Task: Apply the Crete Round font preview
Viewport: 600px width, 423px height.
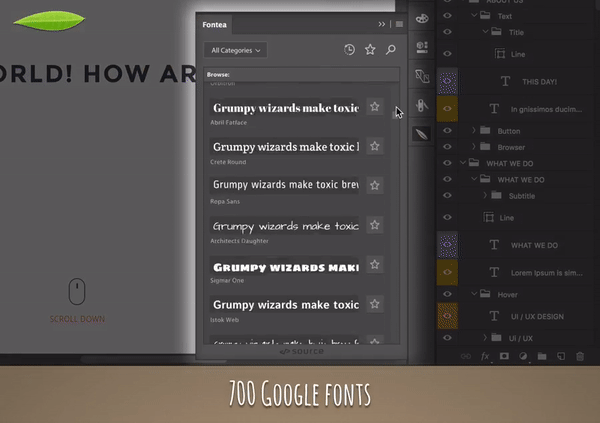Action: [x=285, y=147]
